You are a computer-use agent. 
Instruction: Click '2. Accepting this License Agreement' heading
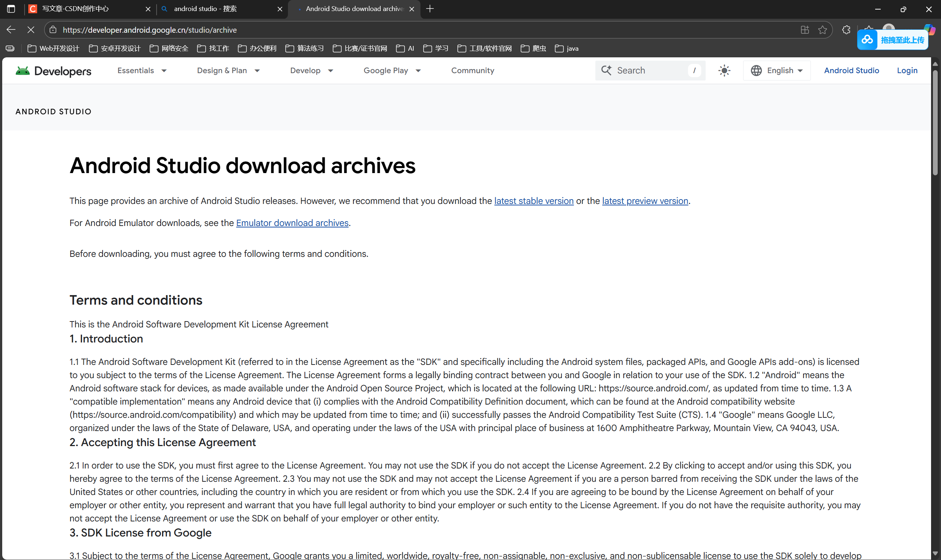pos(163,442)
